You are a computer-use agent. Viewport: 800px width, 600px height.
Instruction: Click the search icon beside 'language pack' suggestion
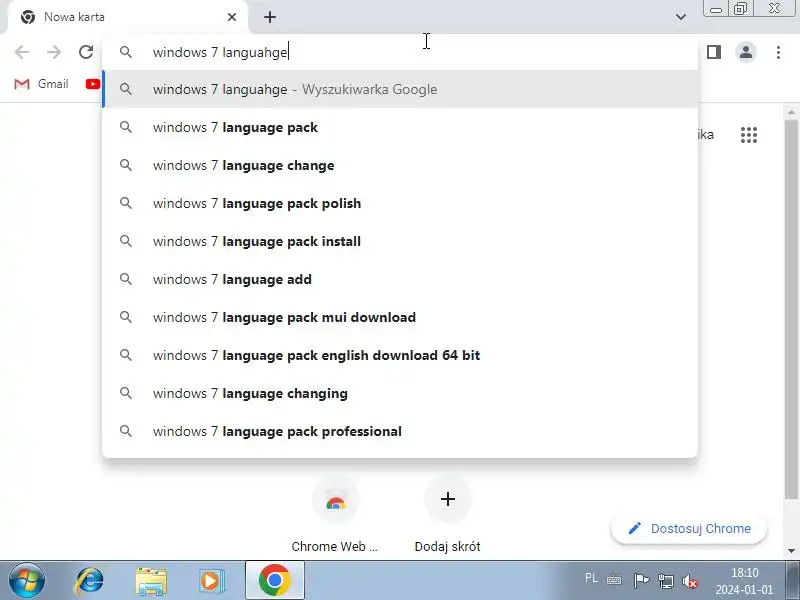point(126,127)
